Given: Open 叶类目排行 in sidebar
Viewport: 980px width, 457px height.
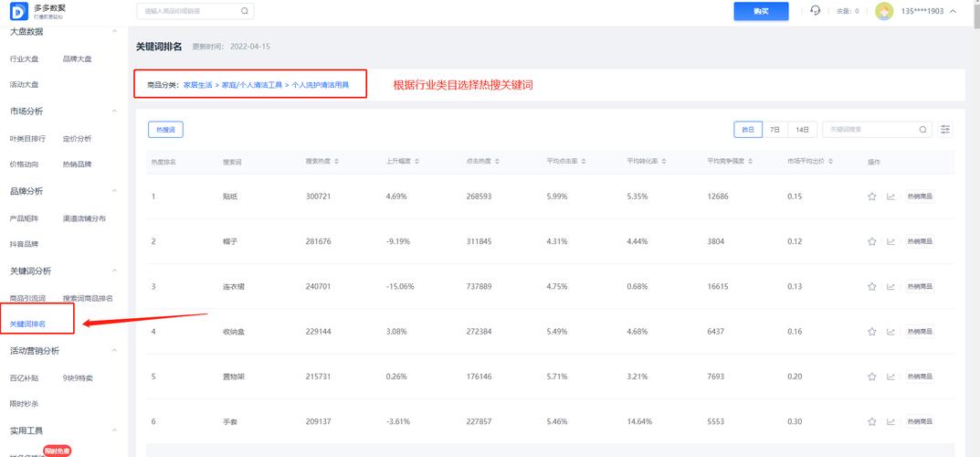Looking at the screenshot, I should pyautogui.click(x=27, y=139).
